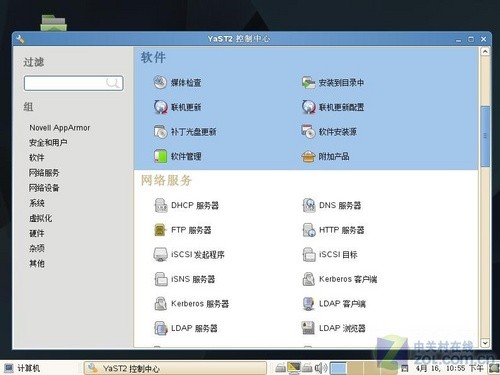The width and height of the screenshot is (500, 375).
Task: Select the 系统 group
Action: coord(37,203)
